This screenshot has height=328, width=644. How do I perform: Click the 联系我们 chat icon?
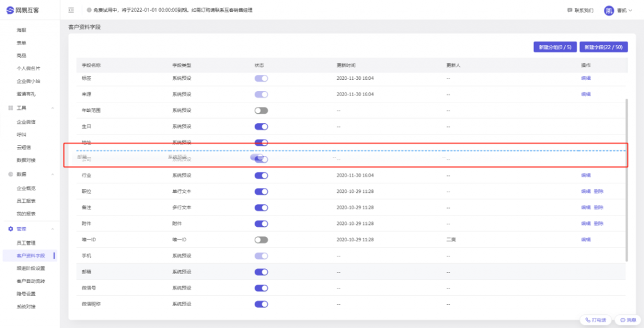point(569,10)
